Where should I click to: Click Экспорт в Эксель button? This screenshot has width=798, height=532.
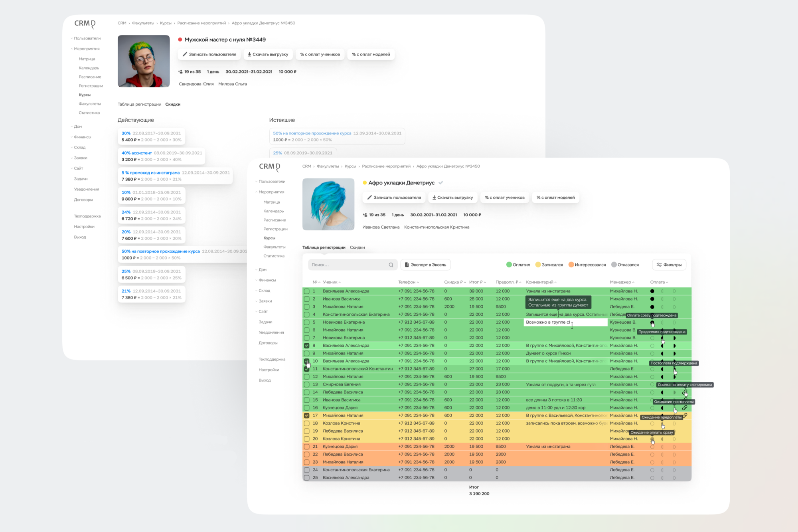tap(425, 265)
